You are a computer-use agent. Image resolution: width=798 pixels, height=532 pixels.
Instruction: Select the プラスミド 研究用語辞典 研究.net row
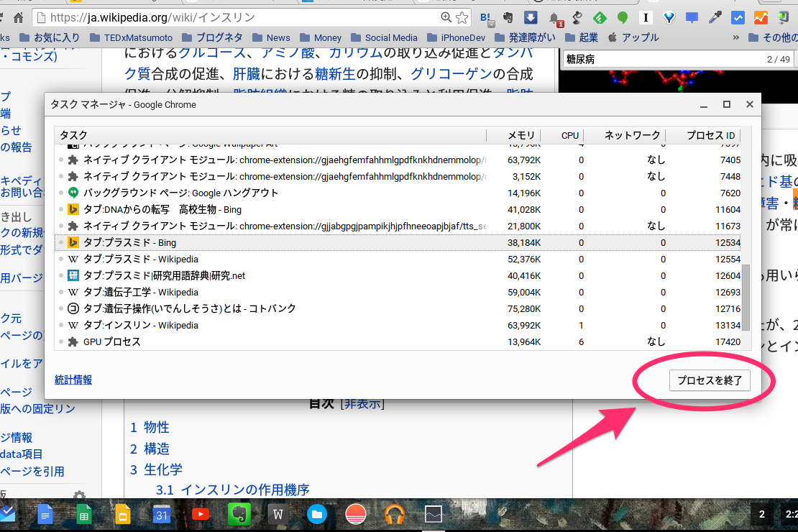(398, 275)
